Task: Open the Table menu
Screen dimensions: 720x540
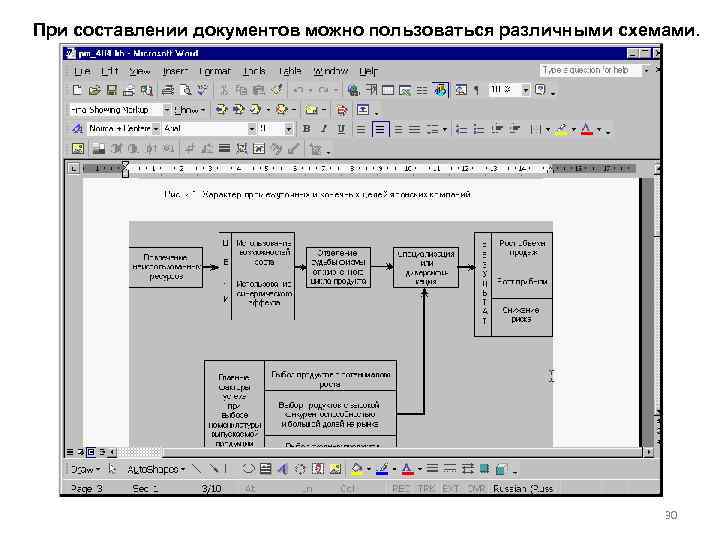Action: (x=290, y=71)
